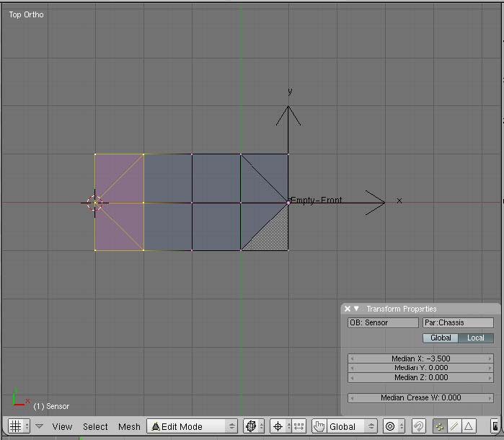The height and width of the screenshot is (440, 504).
Task: Toggle the snap magnet icon
Action: pos(418,426)
